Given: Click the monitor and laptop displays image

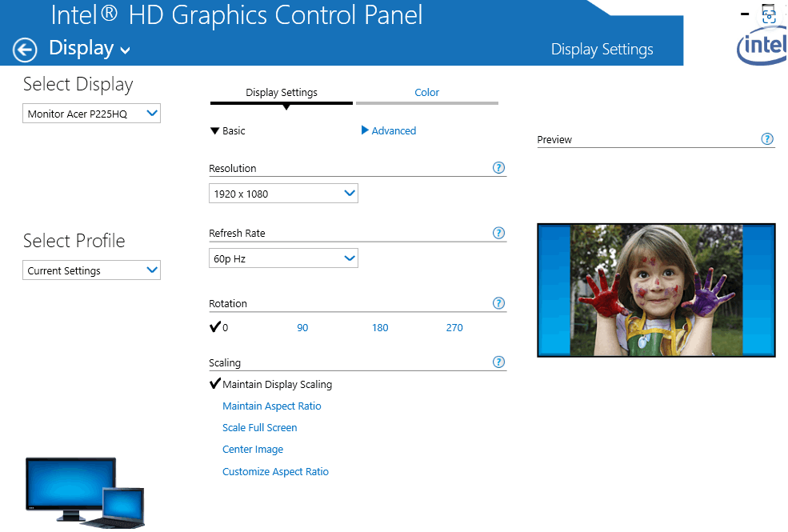Looking at the screenshot, I should [x=85, y=492].
